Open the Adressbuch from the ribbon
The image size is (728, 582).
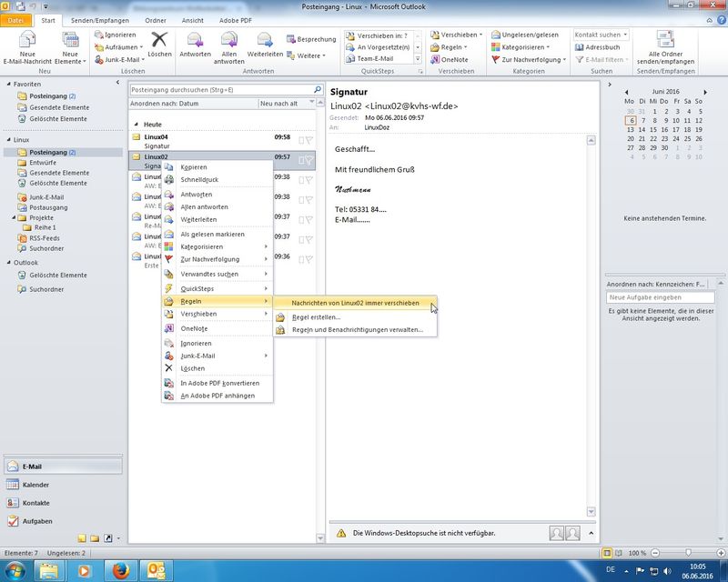[601, 46]
